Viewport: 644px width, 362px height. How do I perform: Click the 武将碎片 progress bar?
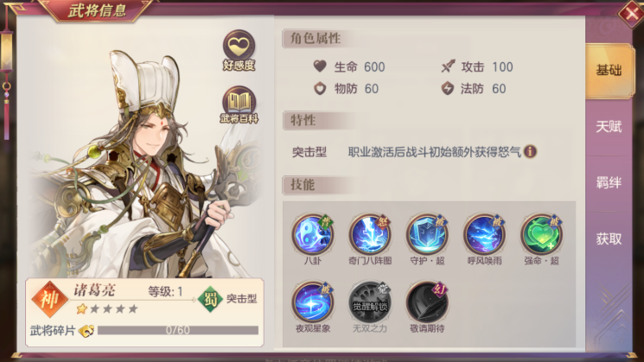click(x=178, y=330)
